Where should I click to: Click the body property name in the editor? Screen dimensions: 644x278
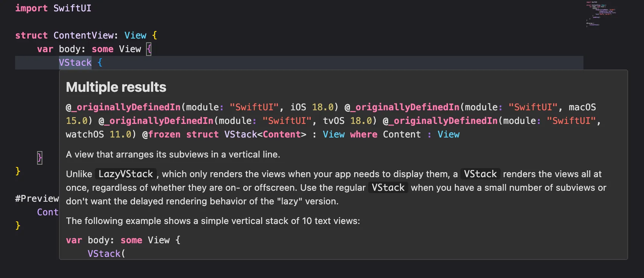[x=70, y=49]
